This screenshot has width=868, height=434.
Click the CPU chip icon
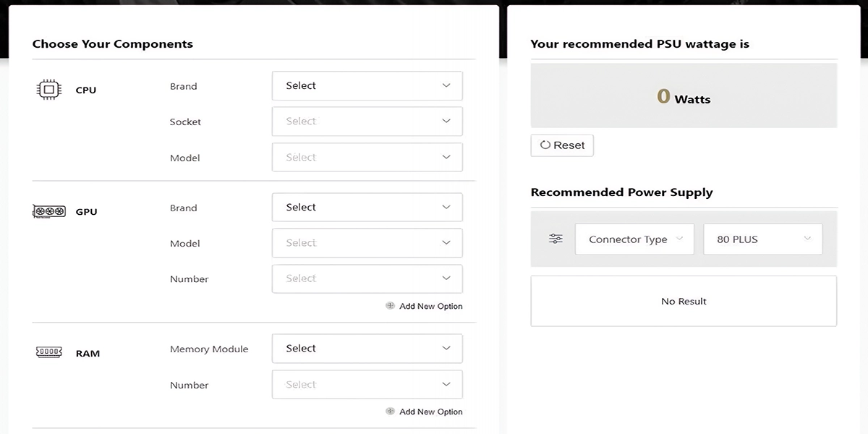[48, 90]
